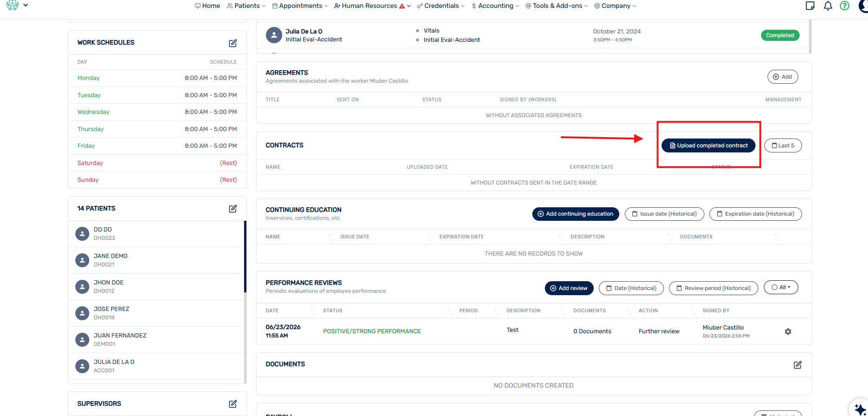Click the Completed status badge
868x416 pixels.
[780, 35]
